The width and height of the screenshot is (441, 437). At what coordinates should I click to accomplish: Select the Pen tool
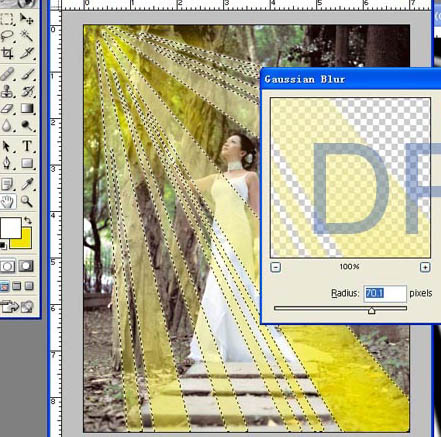8,163
